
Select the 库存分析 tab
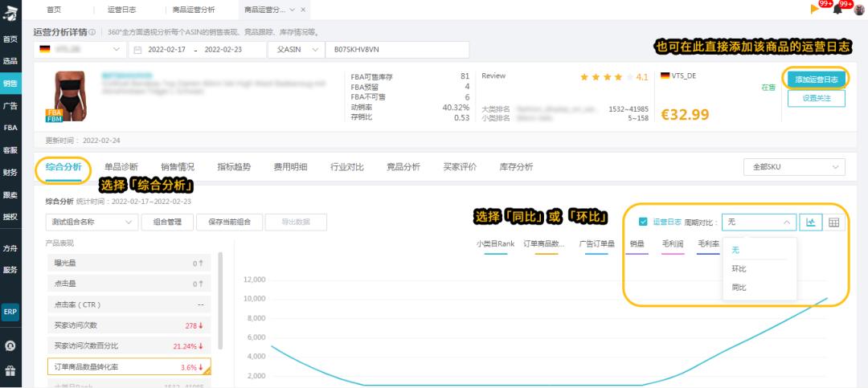[x=517, y=167]
